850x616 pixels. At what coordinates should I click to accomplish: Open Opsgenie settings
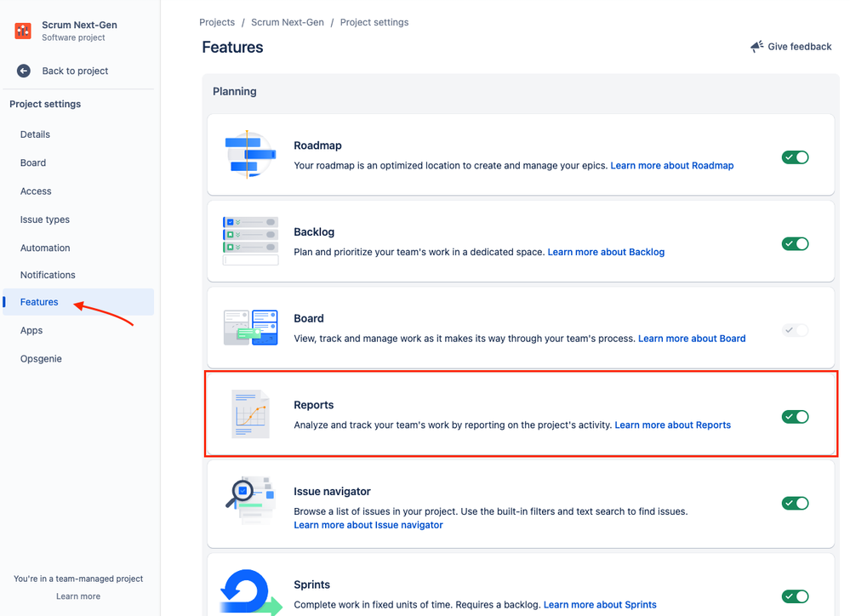(x=41, y=359)
